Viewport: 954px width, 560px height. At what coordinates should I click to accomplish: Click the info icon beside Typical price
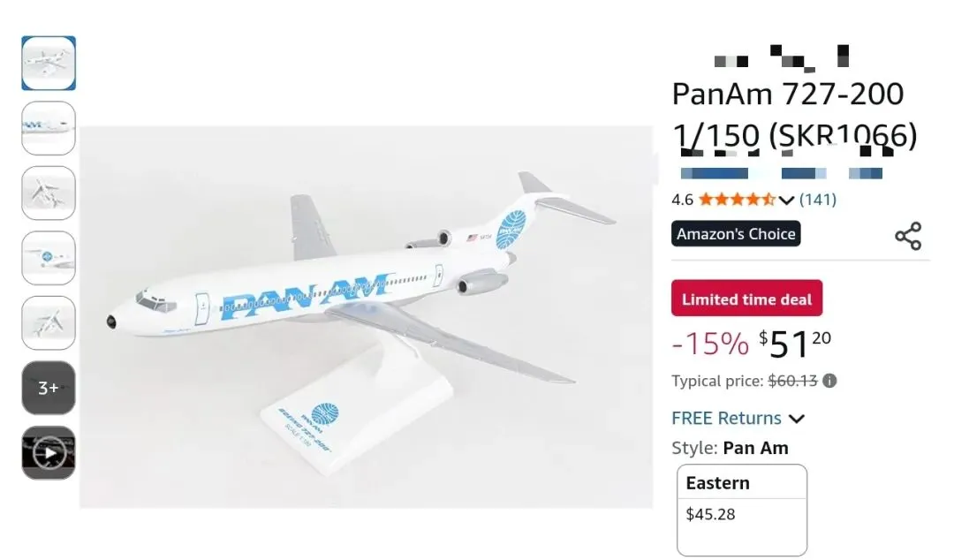coord(829,381)
